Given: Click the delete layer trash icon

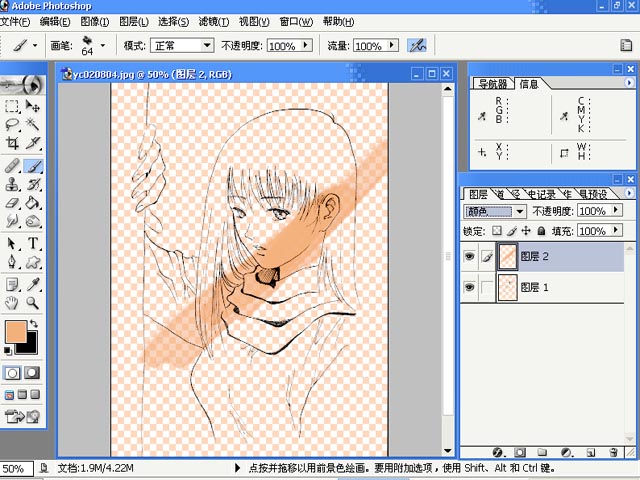Looking at the screenshot, I should 613,452.
